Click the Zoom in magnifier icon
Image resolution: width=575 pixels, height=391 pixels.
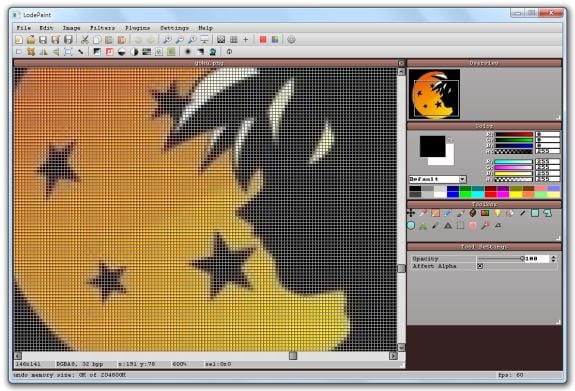pyautogui.click(x=167, y=40)
